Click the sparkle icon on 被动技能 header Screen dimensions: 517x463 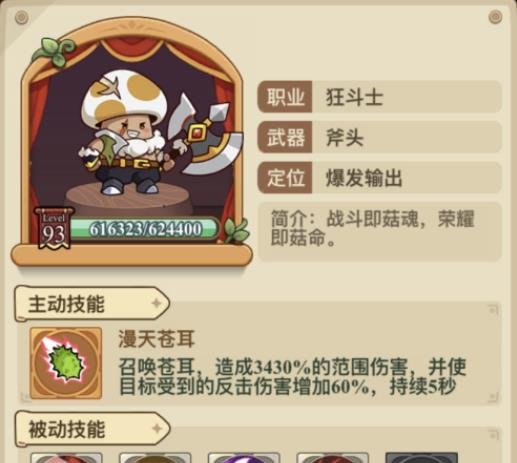coord(157,428)
